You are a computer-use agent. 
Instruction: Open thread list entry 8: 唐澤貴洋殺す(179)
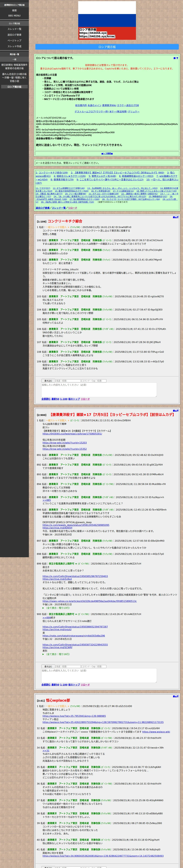pos(62,180)
